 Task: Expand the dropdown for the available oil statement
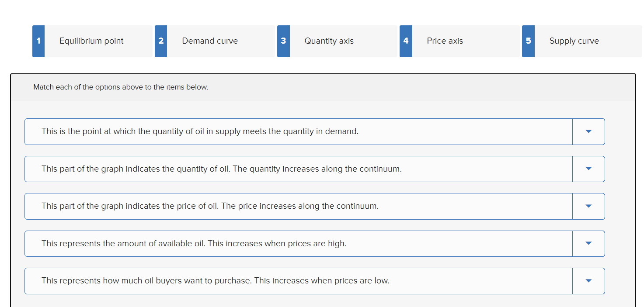(588, 243)
